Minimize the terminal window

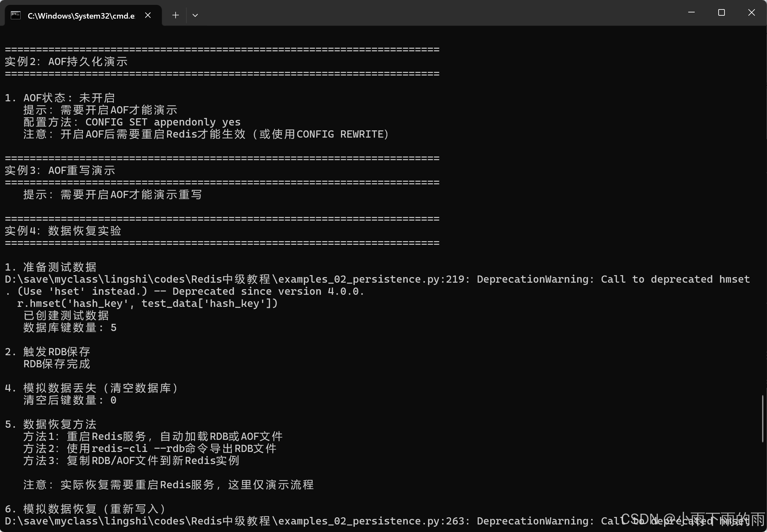691,13
